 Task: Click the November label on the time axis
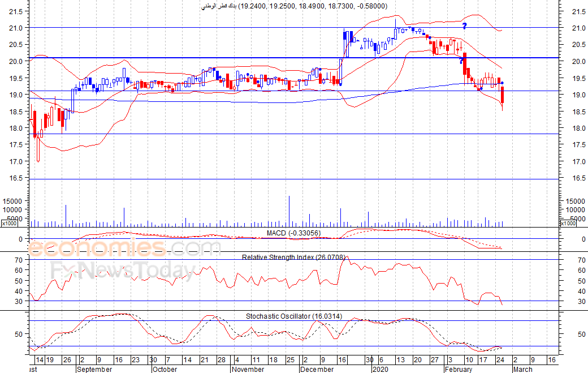248,369
